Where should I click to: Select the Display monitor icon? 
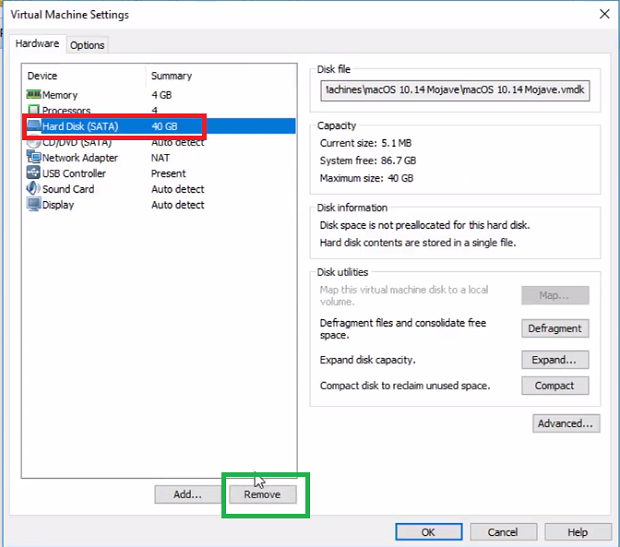tap(33, 205)
